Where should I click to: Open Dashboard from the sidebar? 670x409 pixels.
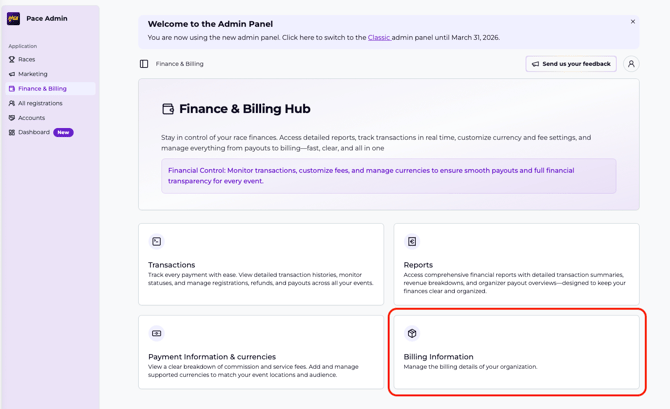pyautogui.click(x=34, y=132)
